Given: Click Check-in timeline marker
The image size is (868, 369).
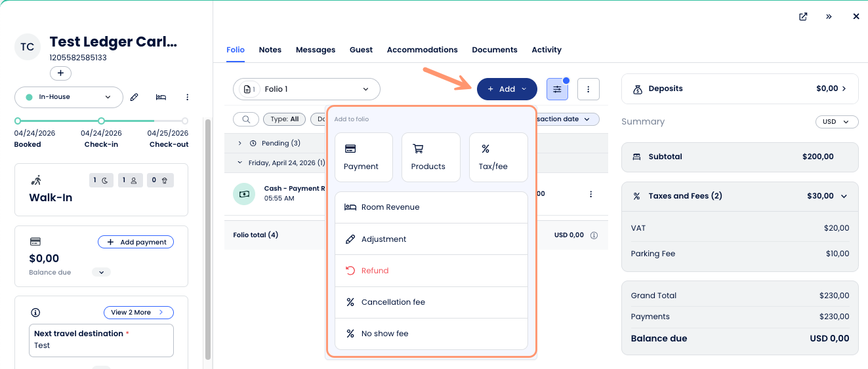Looking at the screenshot, I should coord(101,121).
